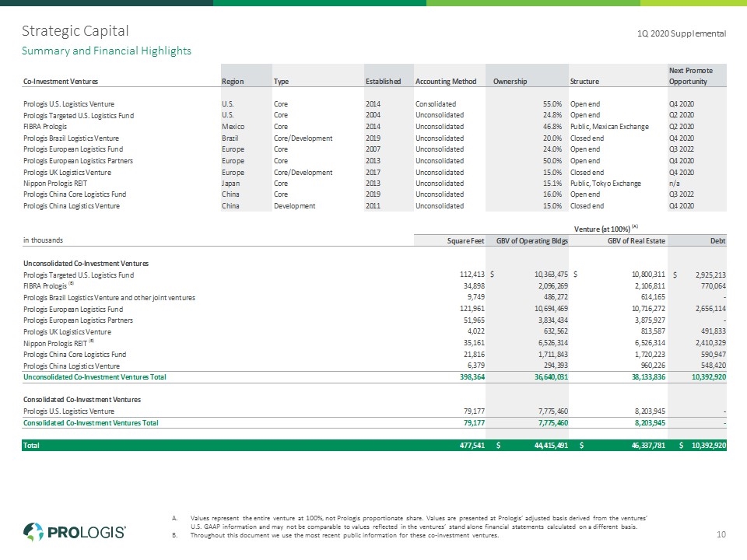The image size is (747, 560).
Task: Click the '38,133,836' total real estate value
Action: click(x=648, y=376)
